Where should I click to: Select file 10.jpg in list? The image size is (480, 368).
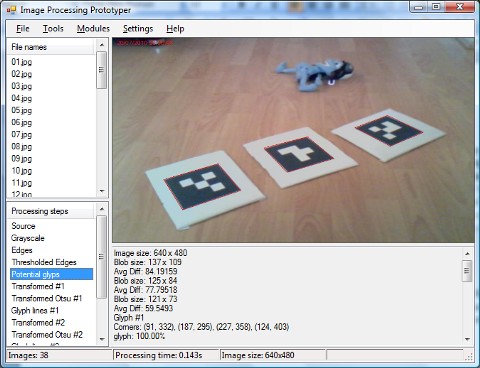(22, 170)
